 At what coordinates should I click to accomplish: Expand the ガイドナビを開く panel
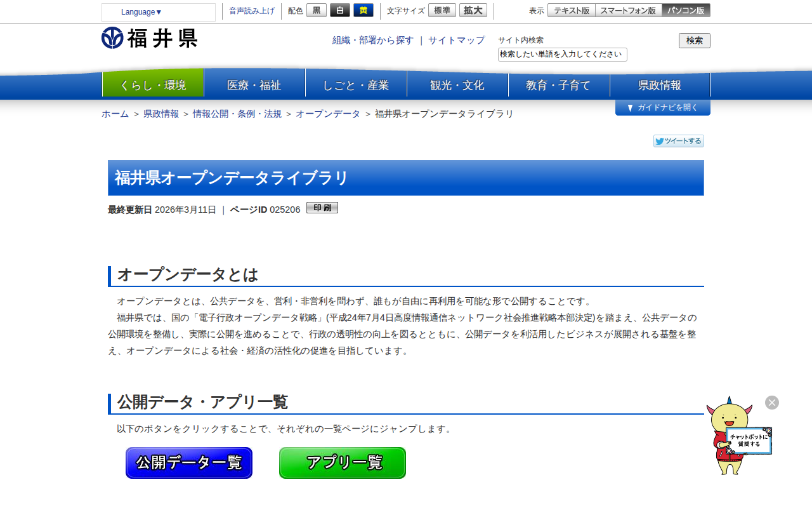[663, 107]
